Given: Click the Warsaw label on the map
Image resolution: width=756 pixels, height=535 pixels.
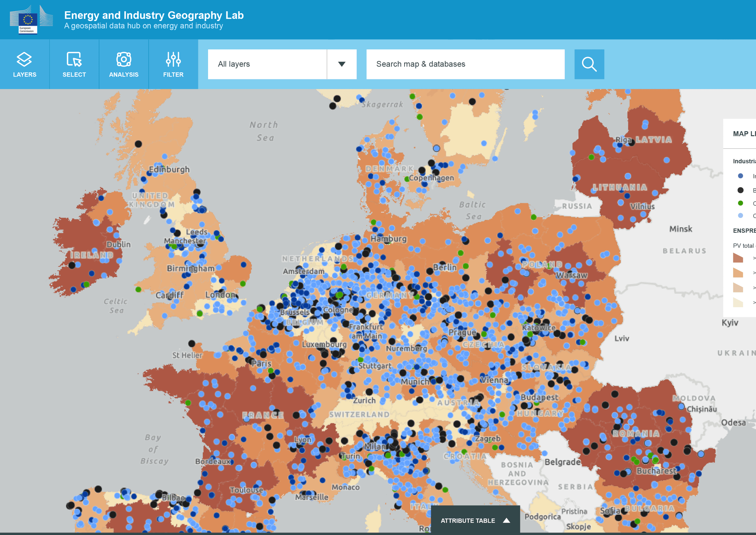Looking at the screenshot, I should (572, 275).
